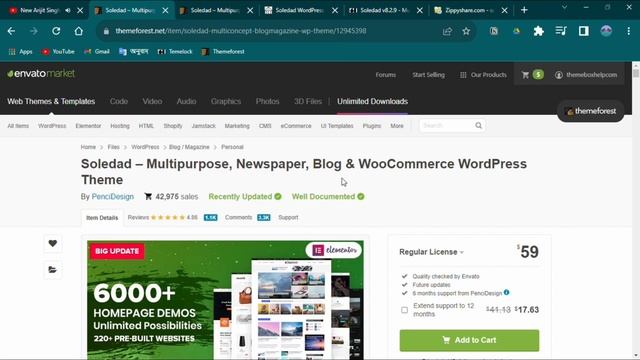Viewport: 640px width, 360px height.
Task: Reload the current page
Action: (56, 31)
